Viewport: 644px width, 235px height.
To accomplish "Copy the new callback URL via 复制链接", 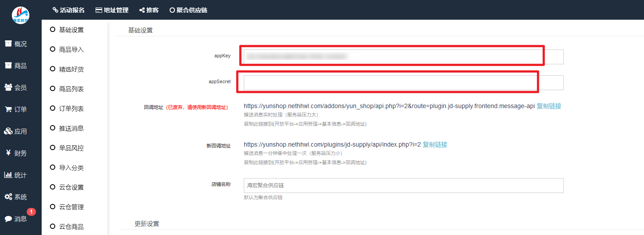I will click(x=435, y=144).
